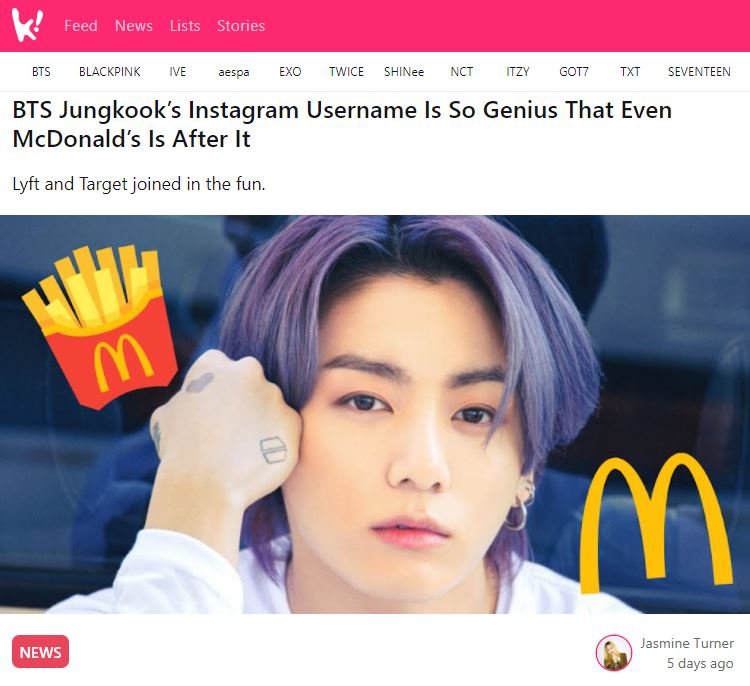The width and height of the screenshot is (750, 686).
Task: Select the BTS artist tab
Action: pos(41,72)
